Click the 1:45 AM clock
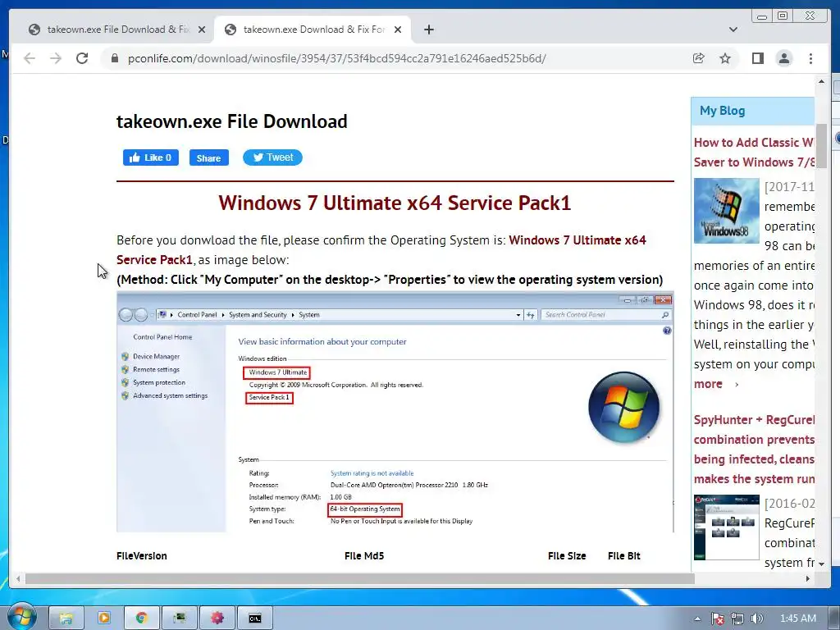 797,619
